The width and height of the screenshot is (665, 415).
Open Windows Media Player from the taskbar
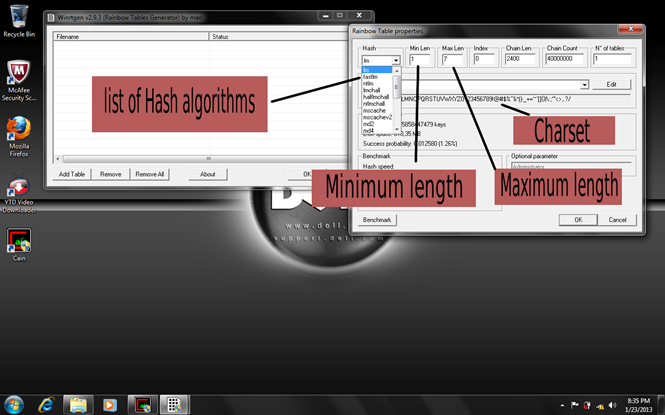click(109, 404)
